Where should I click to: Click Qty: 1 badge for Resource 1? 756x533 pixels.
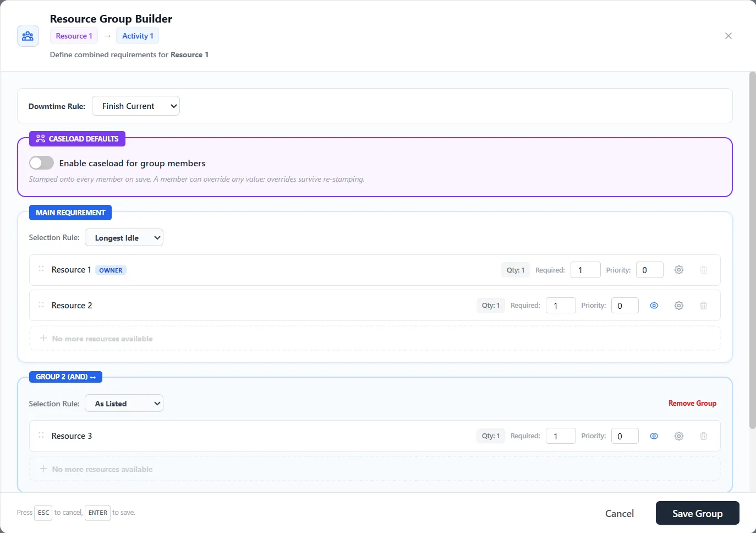516,270
